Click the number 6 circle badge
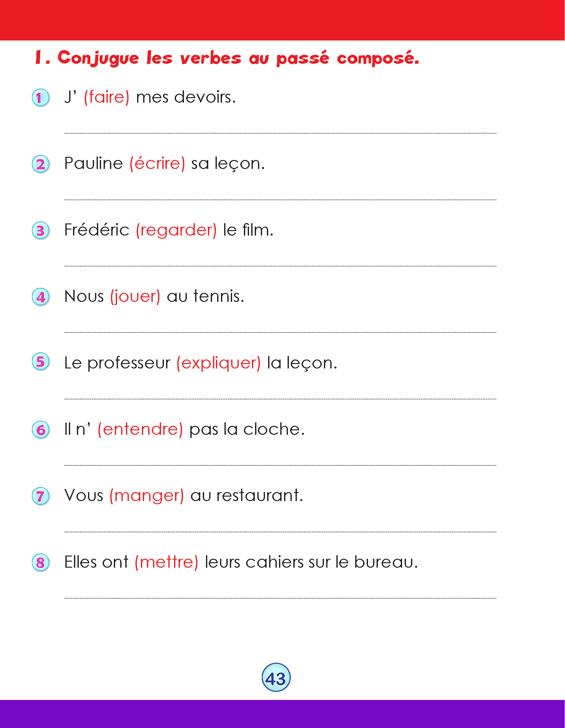This screenshot has height=728, width=565. pyautogui.click(x=41, y=430)
